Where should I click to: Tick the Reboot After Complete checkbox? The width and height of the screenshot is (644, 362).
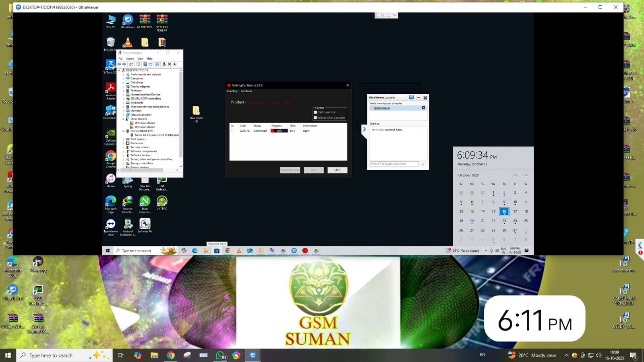point(315,118)
